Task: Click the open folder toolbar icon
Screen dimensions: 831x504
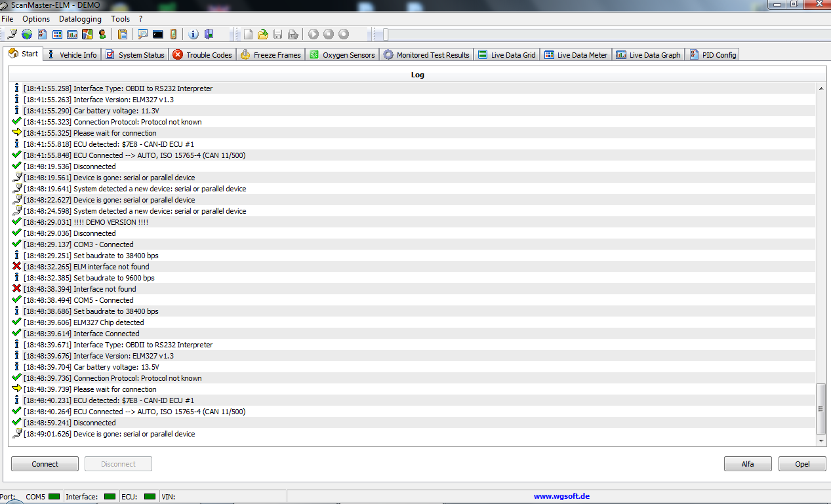Action: pyautogui.click(x=263, y=34)
